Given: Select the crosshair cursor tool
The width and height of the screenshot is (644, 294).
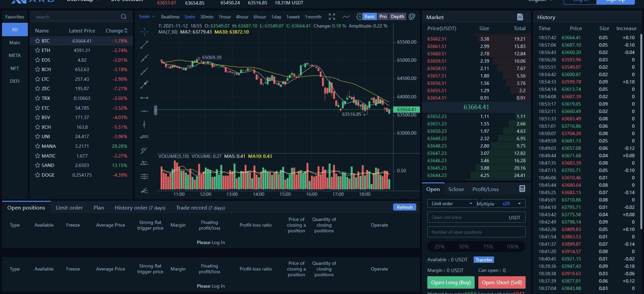Looking at the screenshot, I should [x=144, y=32].
